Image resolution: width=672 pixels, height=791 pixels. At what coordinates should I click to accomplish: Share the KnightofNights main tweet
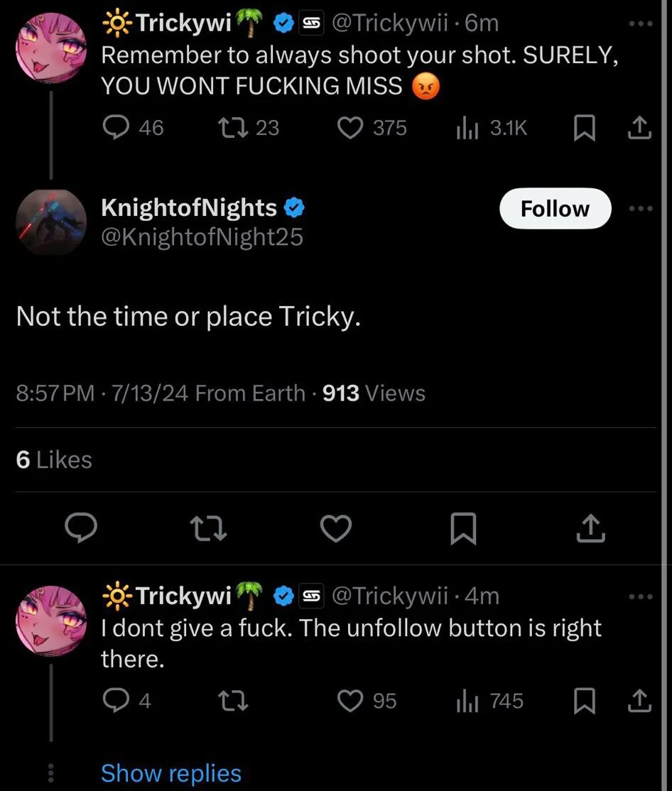point(592,528)
